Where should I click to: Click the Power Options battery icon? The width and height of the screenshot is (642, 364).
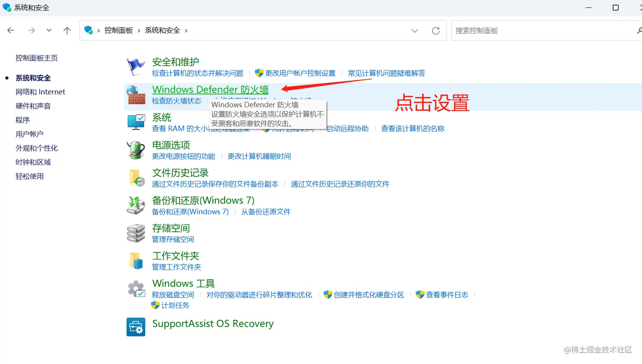click(136, 150)
